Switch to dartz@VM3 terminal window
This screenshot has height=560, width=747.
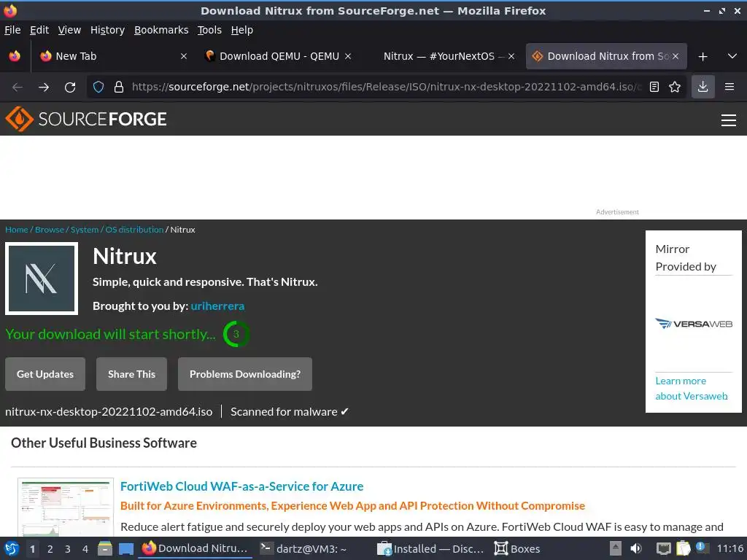[313, 549]
